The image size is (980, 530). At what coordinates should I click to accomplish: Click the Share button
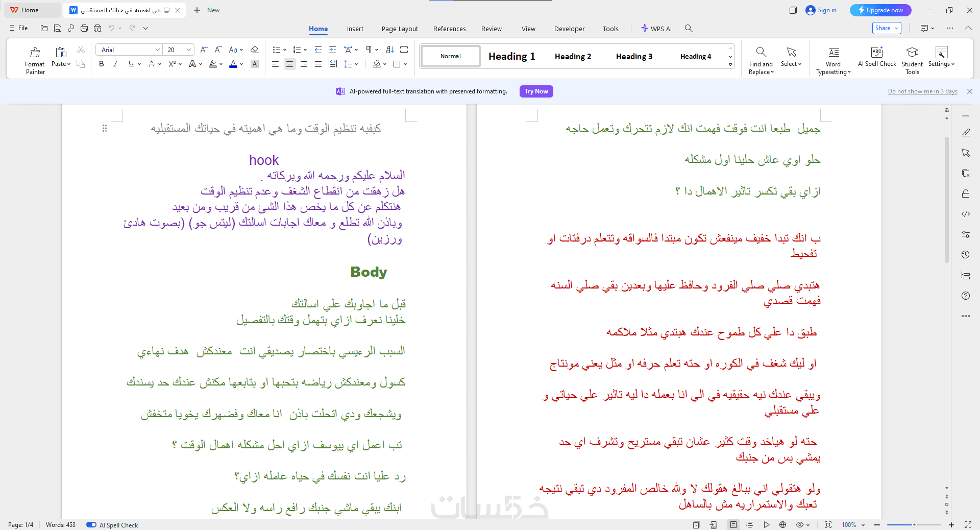click(887, 28)
